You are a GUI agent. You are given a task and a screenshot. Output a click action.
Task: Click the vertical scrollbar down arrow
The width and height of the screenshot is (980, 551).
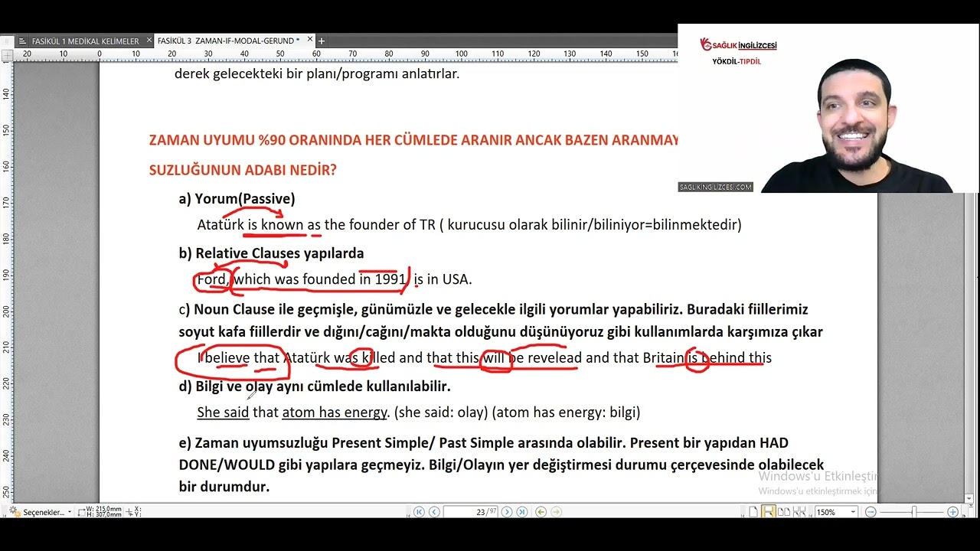click(x=969, y=498)
